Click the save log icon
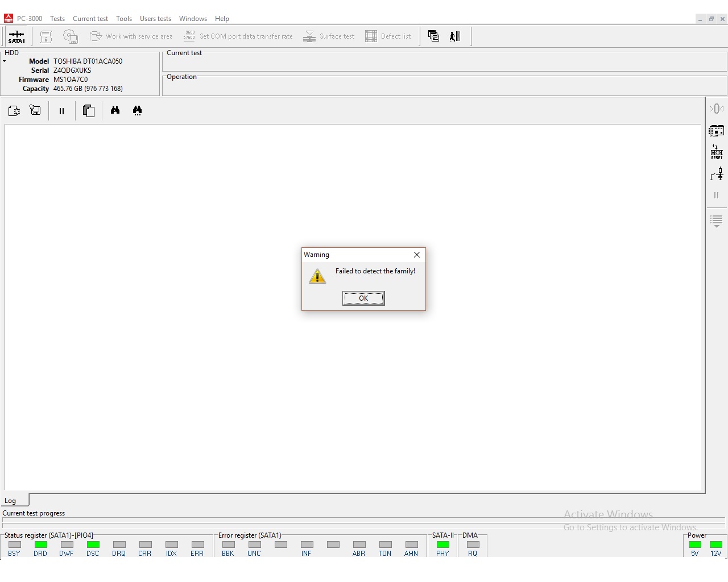Viewport: 728px width, 582px height. (x=35, y=110)
